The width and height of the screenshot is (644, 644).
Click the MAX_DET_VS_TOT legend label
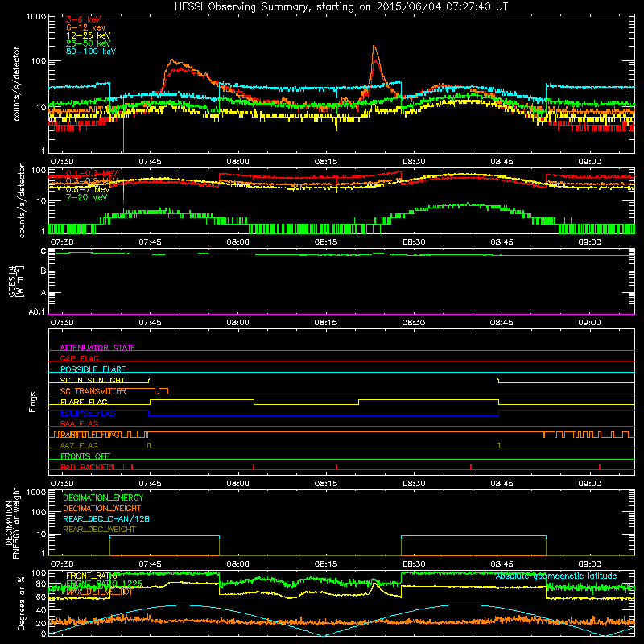[x=99, y=592]
